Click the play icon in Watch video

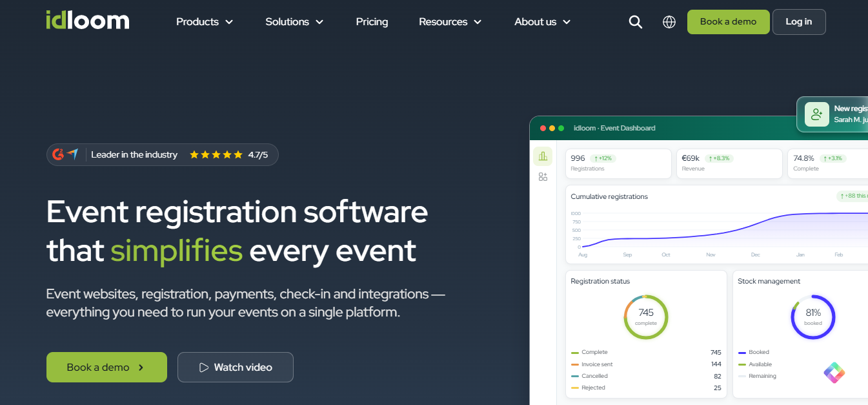click(204, 368)
